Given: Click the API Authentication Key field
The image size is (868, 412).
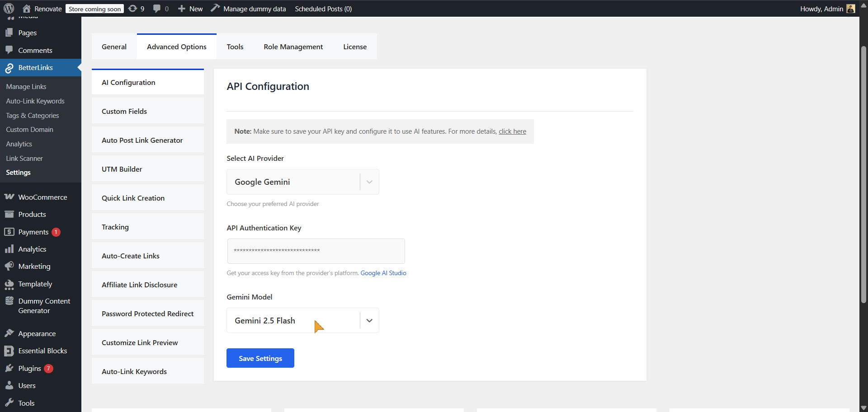Looking at the screenshot, I should coord(316,251).
